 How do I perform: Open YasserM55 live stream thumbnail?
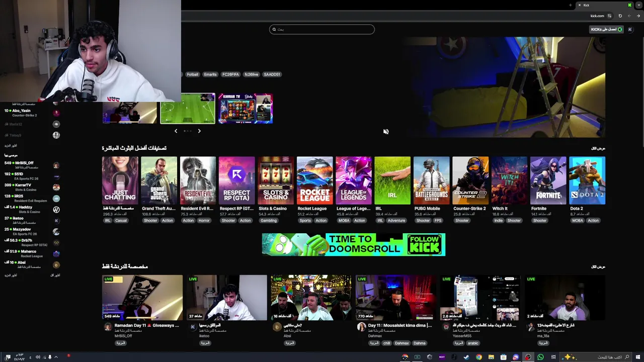[x=480, y=298]
